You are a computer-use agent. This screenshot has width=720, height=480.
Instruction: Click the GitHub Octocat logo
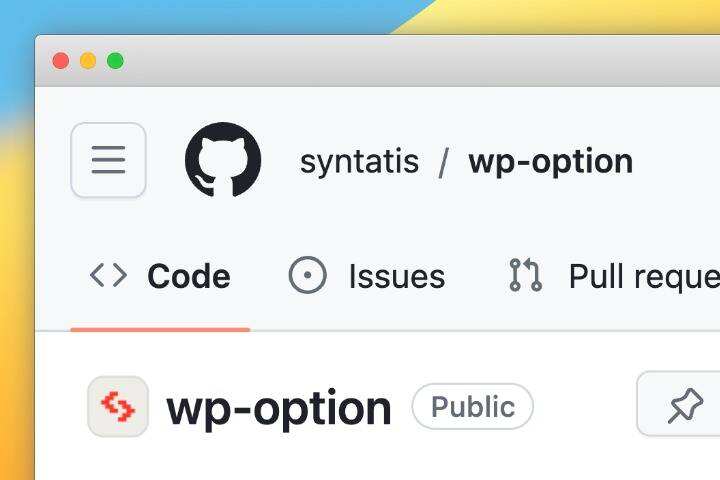tap(223, 160)
